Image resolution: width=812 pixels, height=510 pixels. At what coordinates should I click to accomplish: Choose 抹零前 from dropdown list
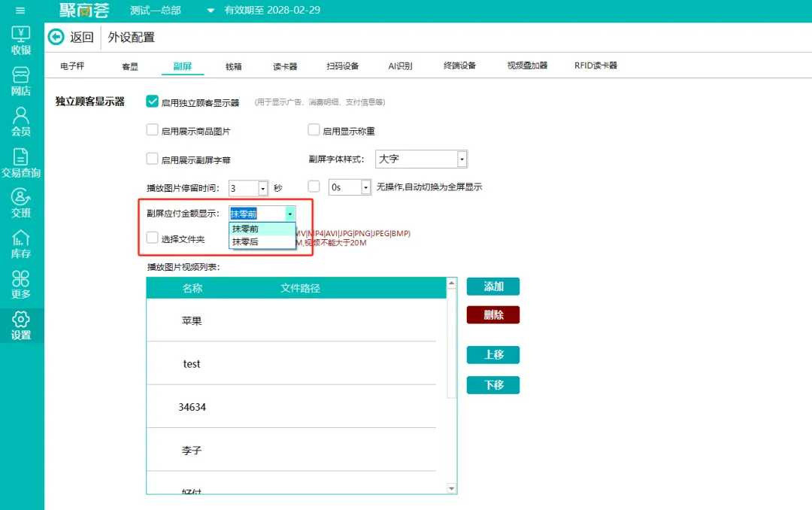pos(262,229)
